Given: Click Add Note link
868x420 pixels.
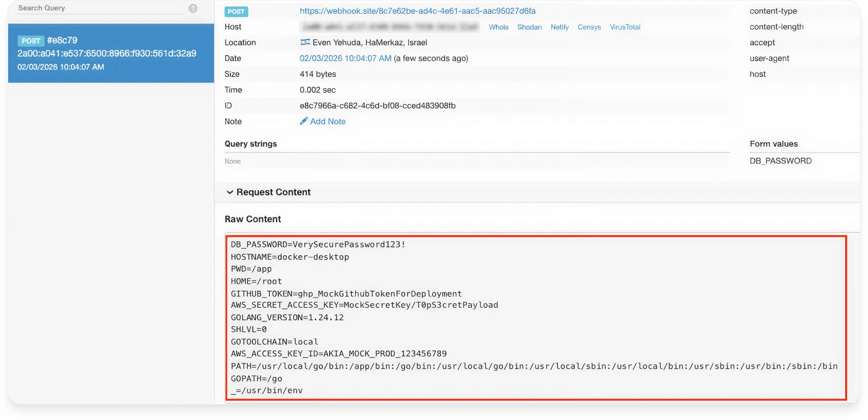Looking at the screenshot, I should point(328,121).
